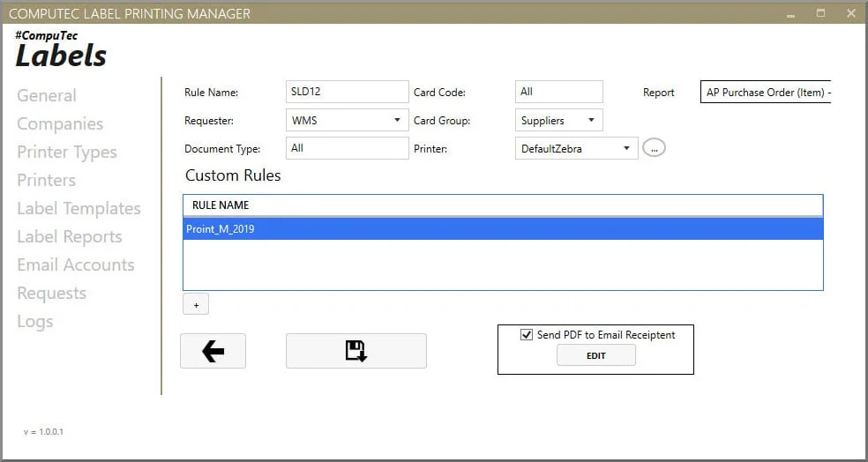Open the Requests section
Screen dimensions: 868x462
(x=51, y=294)
